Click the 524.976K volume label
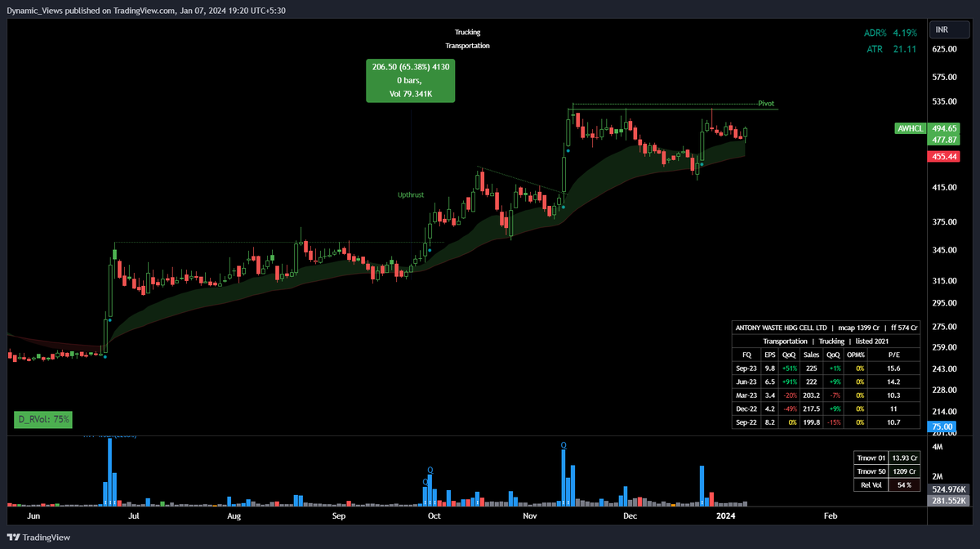Image resolution: width=980 pixels, height=549 pixels. pyautogui.click(x=947, y=489)
